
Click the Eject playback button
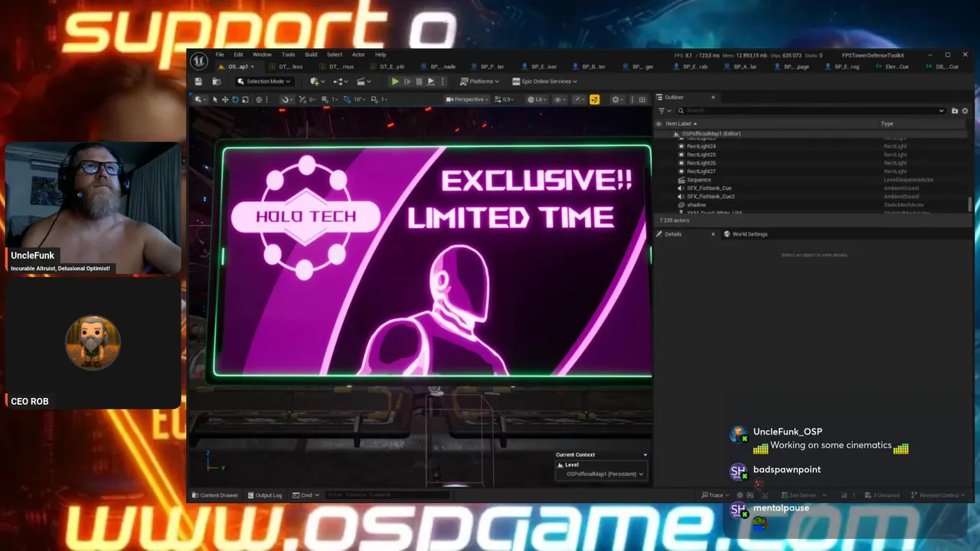[430, 81]
